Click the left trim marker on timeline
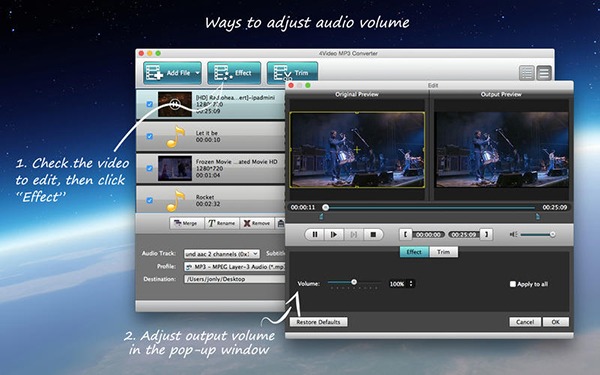Screen dimensions: 600x375 321,217
